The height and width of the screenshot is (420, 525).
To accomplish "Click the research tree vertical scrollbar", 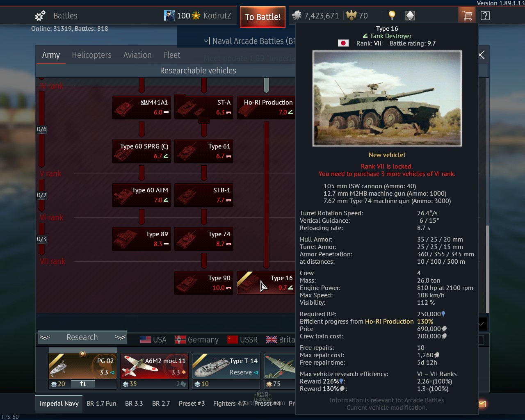I will click(487, 269).
